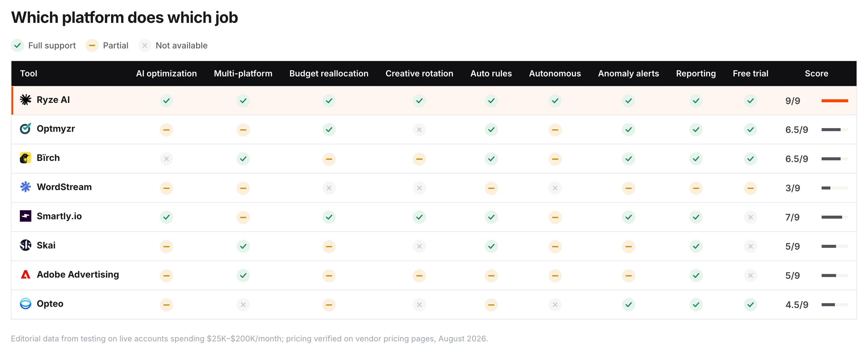This screenshot has height=354, width=868.
Task: Click the Smartly.io purple square logo
Action: point(25,216)
